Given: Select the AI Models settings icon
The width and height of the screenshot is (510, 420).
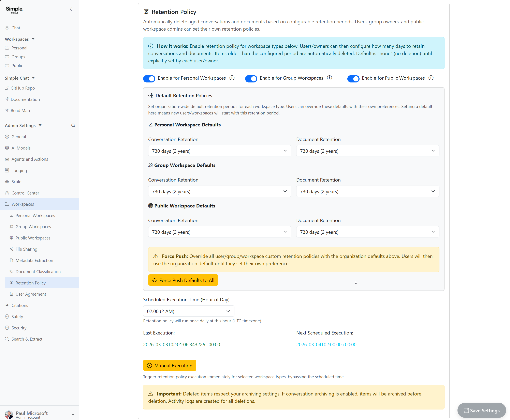Looking at the screenshot, I should pos(7,148).
